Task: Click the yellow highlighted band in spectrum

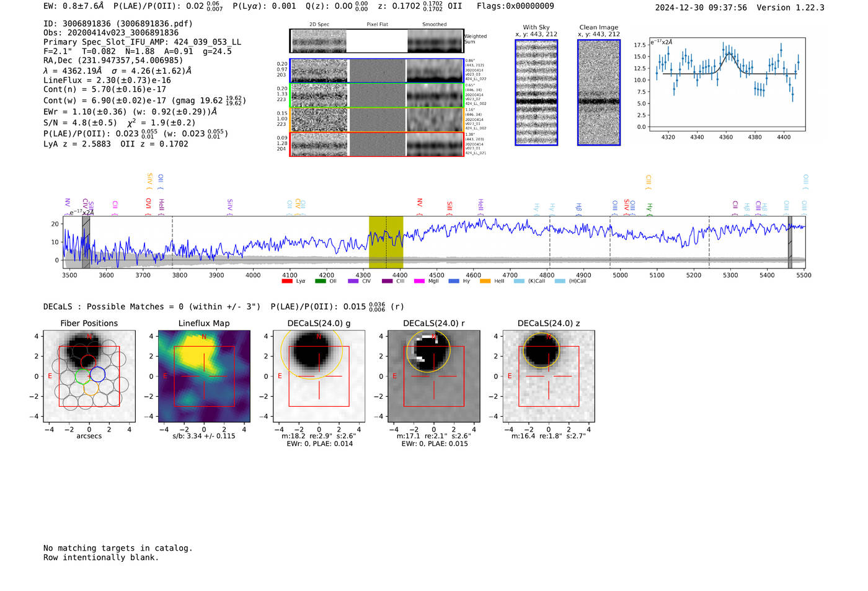Action: (386, 242)
